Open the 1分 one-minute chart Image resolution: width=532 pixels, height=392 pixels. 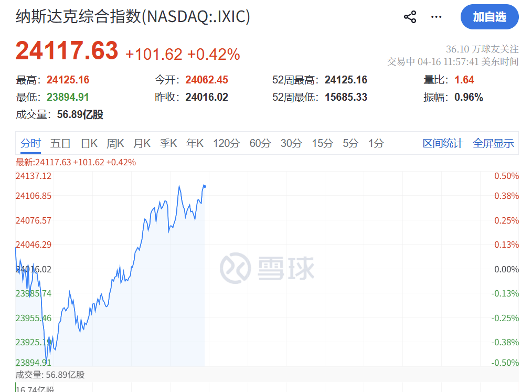tap(375, 143)
